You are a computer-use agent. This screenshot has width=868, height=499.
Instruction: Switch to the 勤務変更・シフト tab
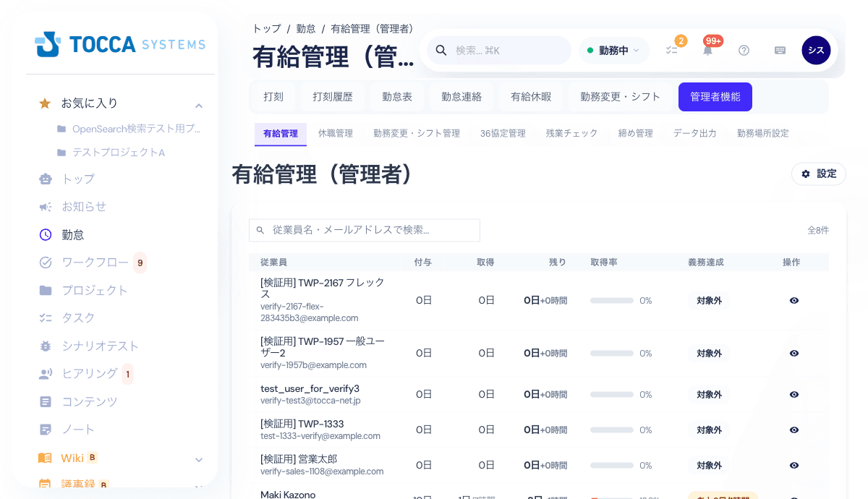tap(621, 97)
